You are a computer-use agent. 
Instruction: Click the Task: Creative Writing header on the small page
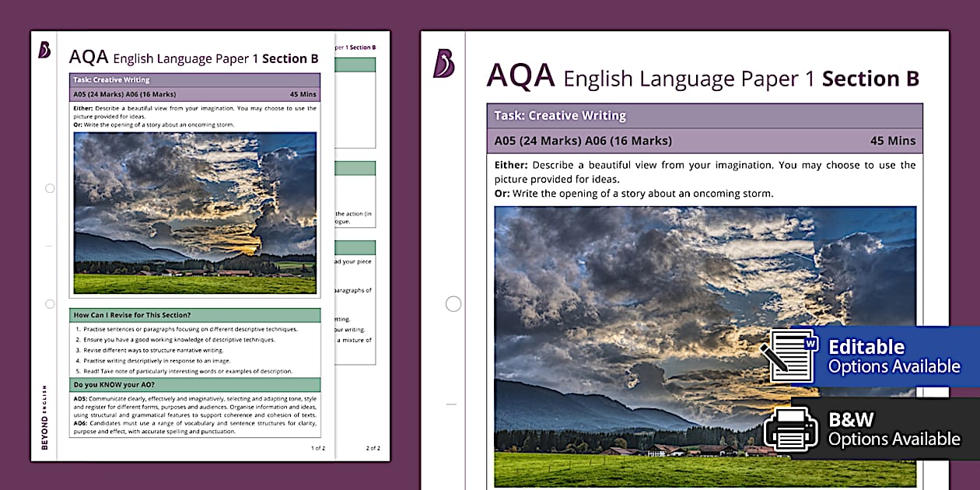[x=111, y=80]
